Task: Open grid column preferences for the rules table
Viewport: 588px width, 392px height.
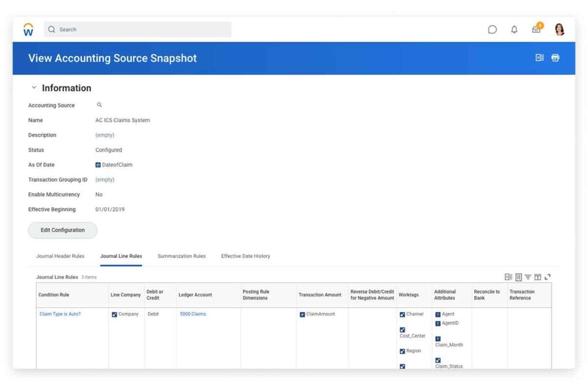Action: click(538, 277)
